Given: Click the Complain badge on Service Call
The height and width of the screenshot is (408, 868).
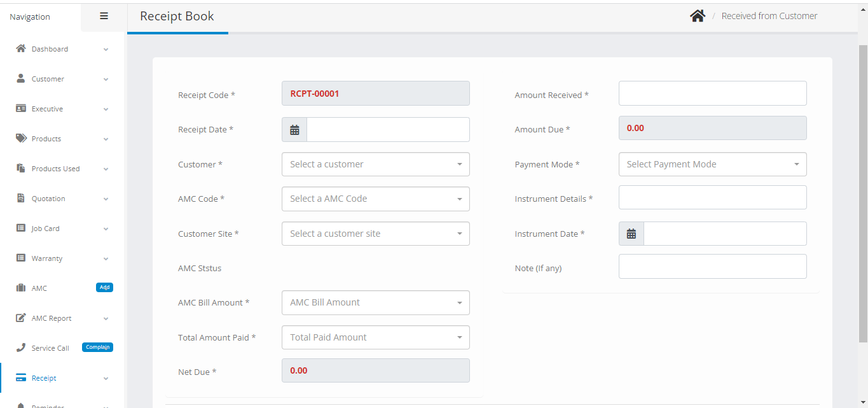Looking at the screenshot, I should [x=97, y=347].
